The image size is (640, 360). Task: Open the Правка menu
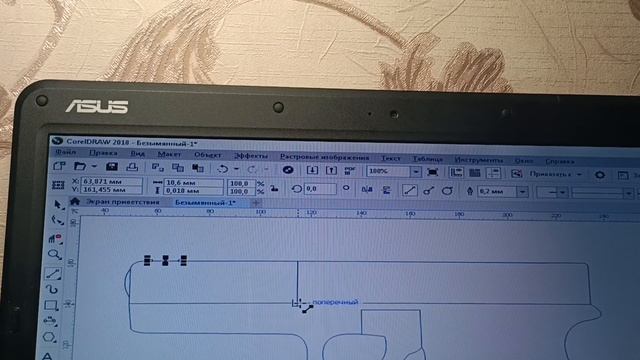[103, 153]
